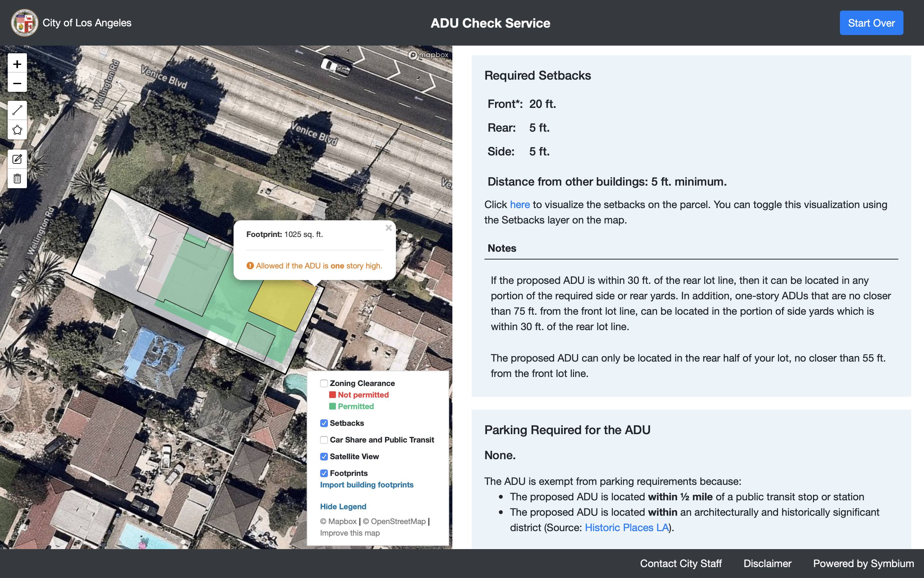Click 'Footprint: 1025 sq. ft.' text

285,234
